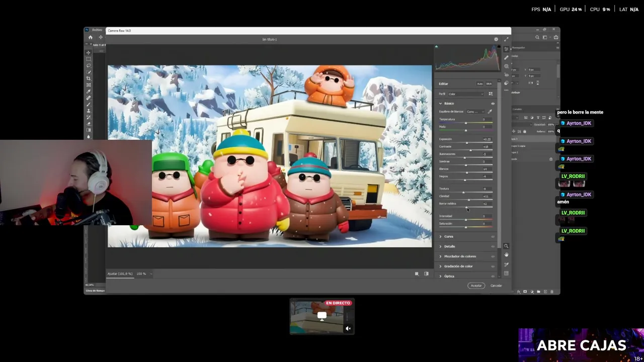Select the Clone Stamp tool

pos(89,111)
